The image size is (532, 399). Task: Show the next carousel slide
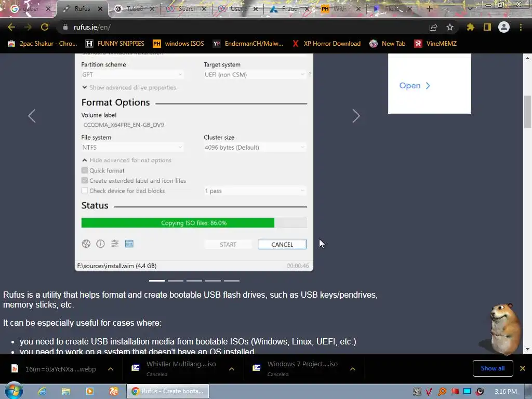pos(356,116)
